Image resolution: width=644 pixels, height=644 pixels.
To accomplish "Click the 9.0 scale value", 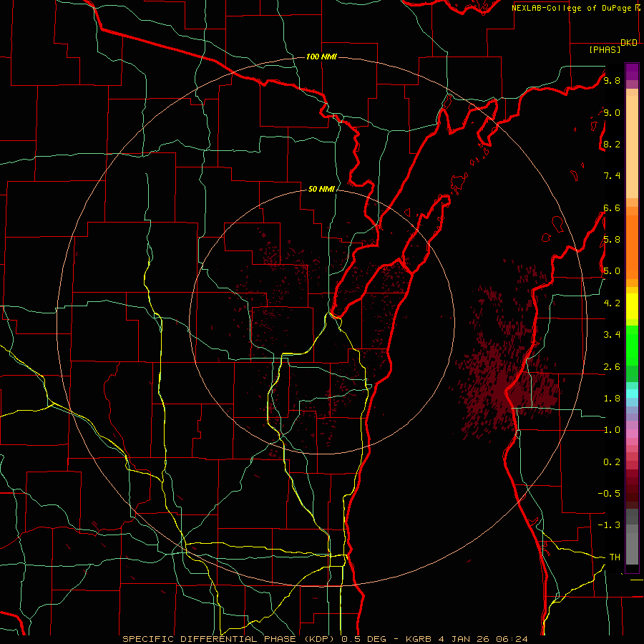I will [x=612, y=112].
